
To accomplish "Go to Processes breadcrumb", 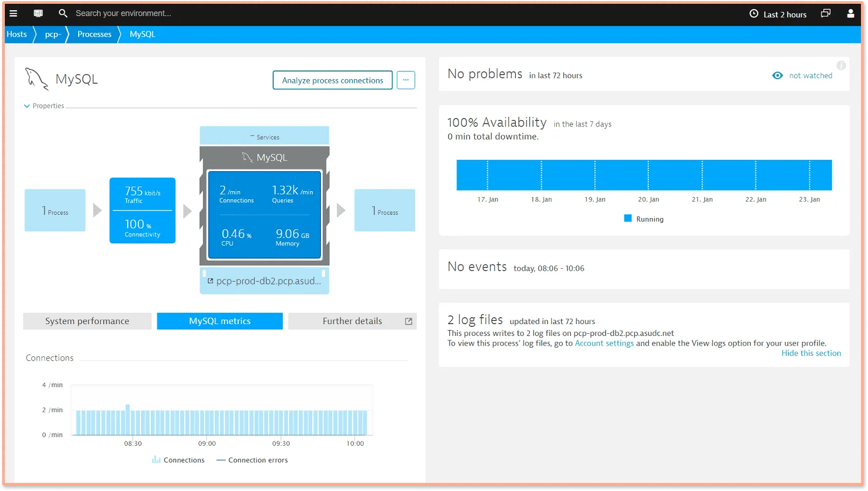I will tap(94, 34).
